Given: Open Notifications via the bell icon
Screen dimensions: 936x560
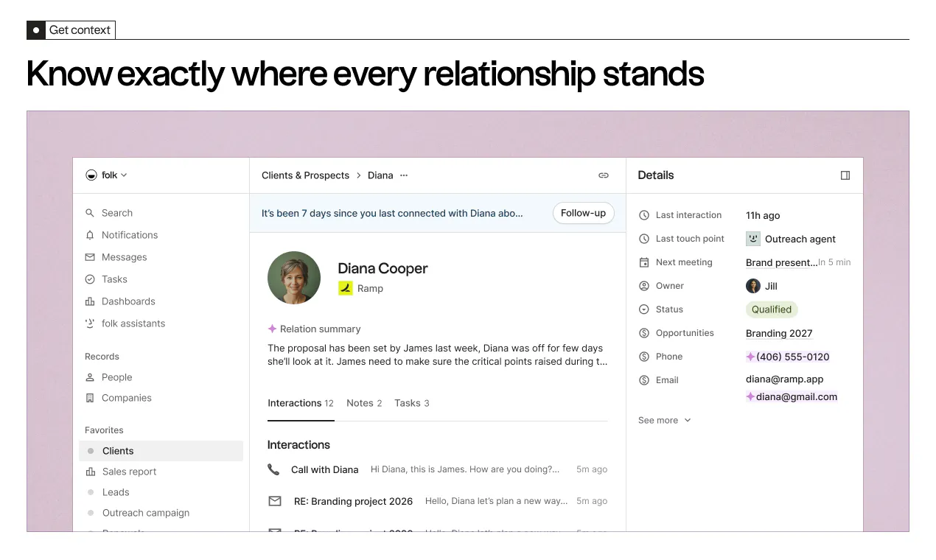Looking at the screenshot, I should click(x=90, y=235).
